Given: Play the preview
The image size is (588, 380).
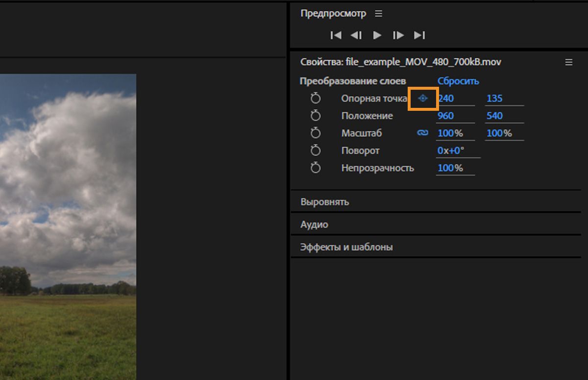Looking at the screenshot, I should point(377,35).
